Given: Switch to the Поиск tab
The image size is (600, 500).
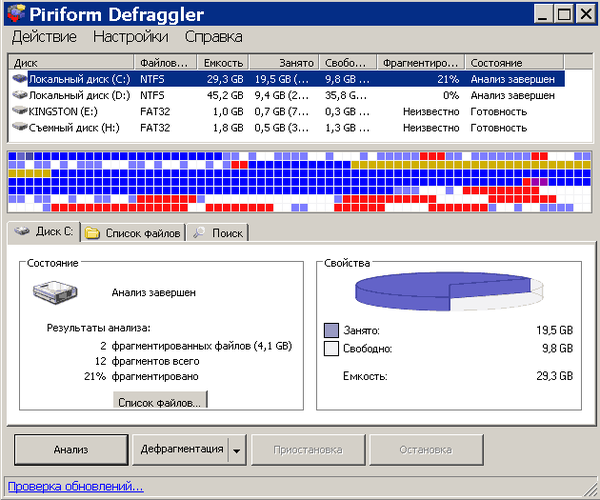Looking at the screenshot, I should click(x=218, y=233).
